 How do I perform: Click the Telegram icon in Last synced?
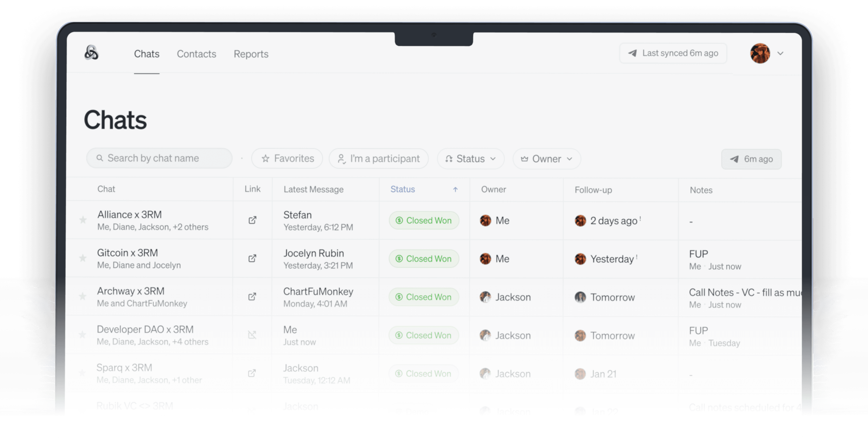pos(633,53)
